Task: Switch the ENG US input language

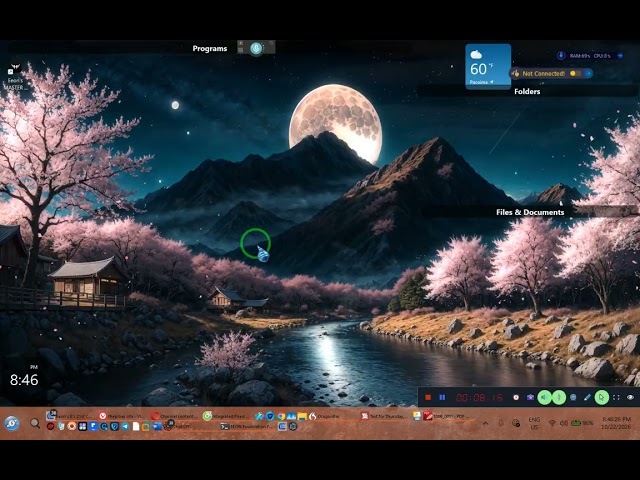Action: 534,423
